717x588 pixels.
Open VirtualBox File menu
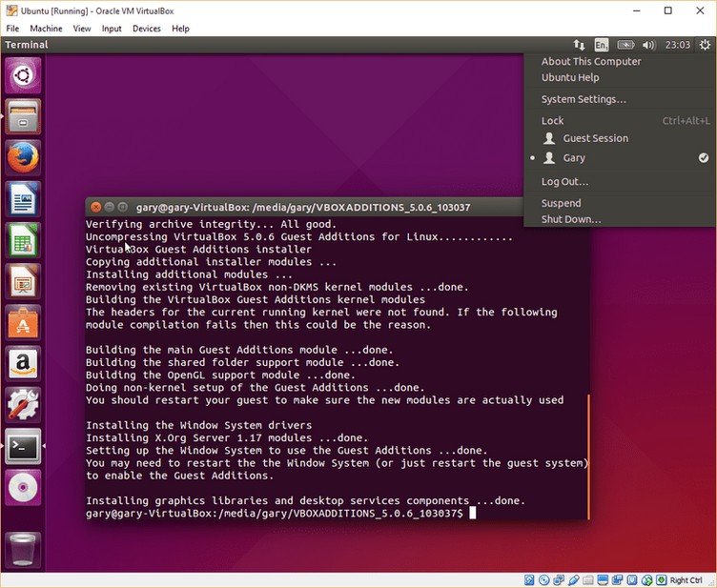[x=12, y=29]
